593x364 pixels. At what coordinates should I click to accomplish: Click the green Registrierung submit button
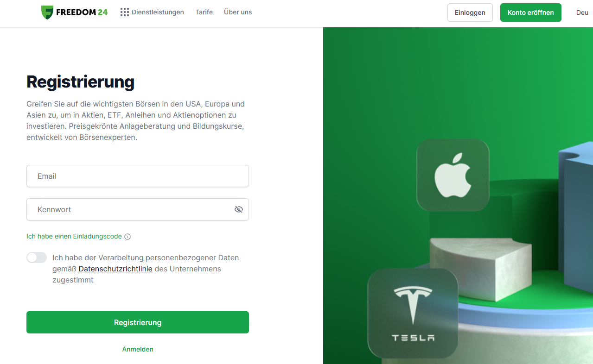tap(138, 322)
